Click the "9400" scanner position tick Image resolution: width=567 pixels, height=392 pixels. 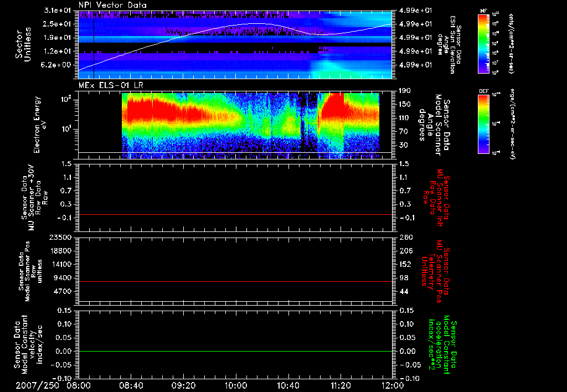63,278
